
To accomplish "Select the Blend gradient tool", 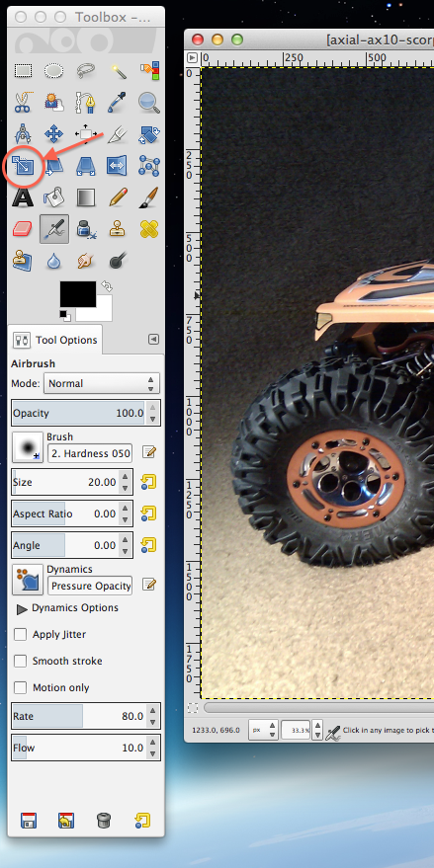I will tap(85, 197).
